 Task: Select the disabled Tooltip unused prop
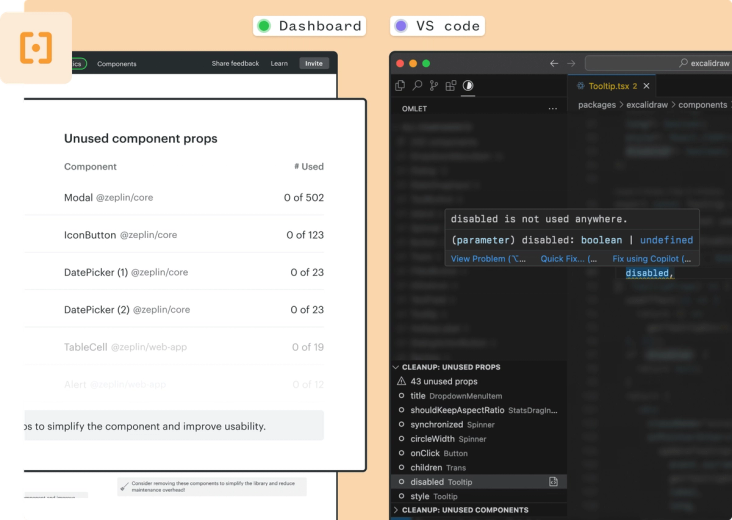point(479,482)
